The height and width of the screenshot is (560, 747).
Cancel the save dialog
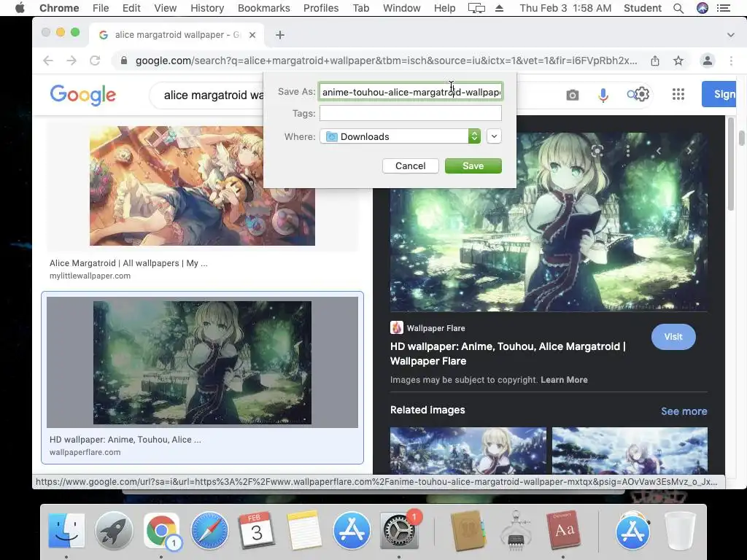click(410, 166)
